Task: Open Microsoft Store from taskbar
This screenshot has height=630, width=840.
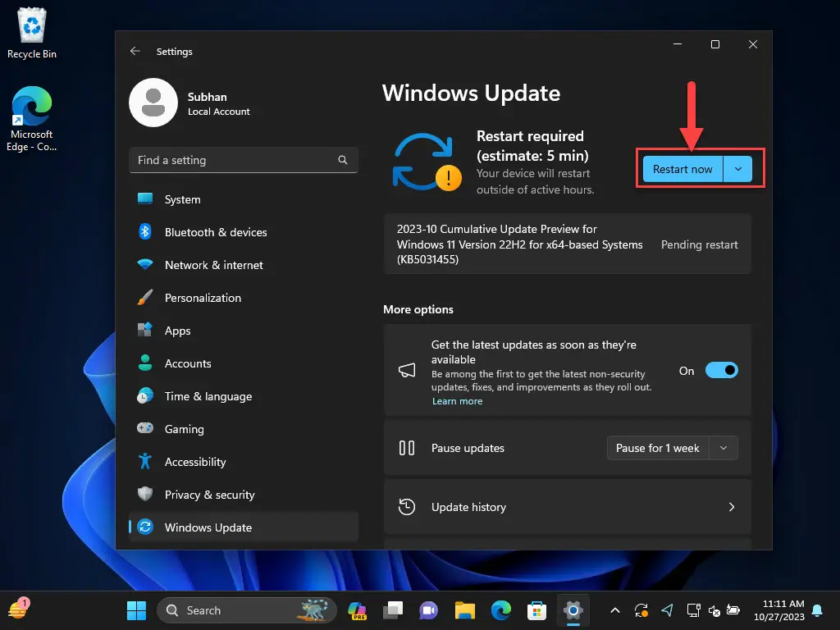Action: (536, 610)
